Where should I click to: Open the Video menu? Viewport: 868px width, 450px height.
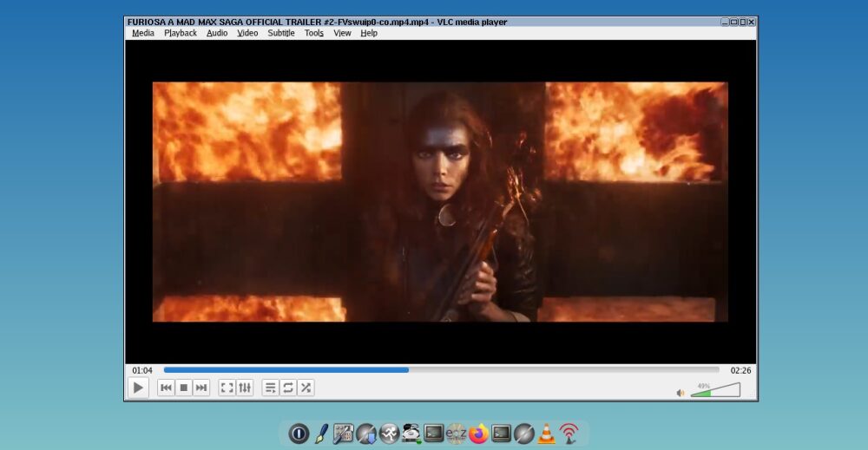coord(247,33)
